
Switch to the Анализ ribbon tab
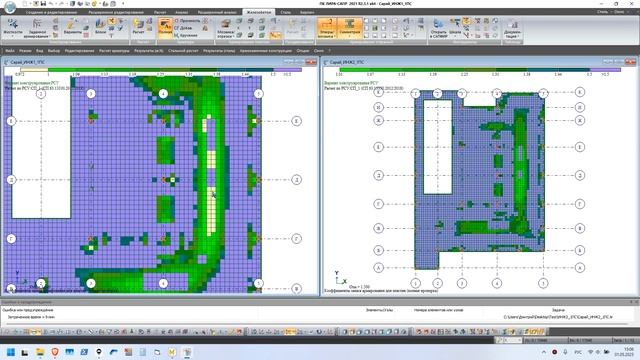(181, 12)
